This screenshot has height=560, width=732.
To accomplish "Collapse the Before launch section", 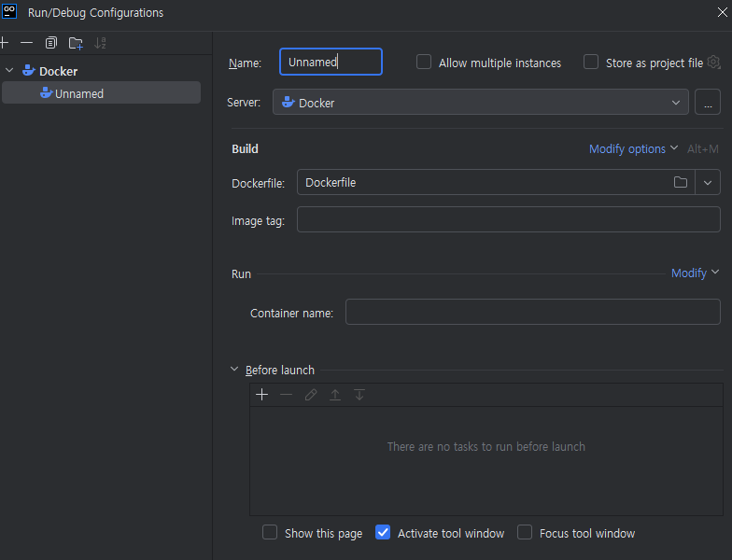I will tap(234, 370).
